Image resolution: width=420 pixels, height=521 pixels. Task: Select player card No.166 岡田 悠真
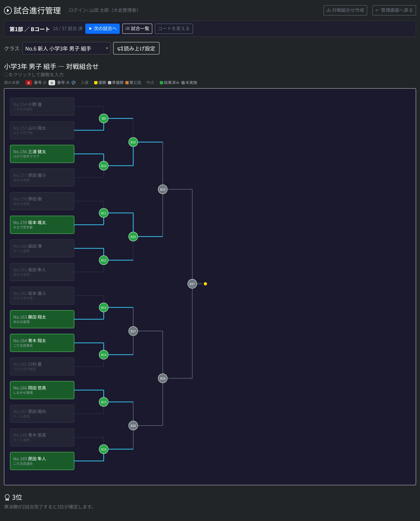pos(42,390)
